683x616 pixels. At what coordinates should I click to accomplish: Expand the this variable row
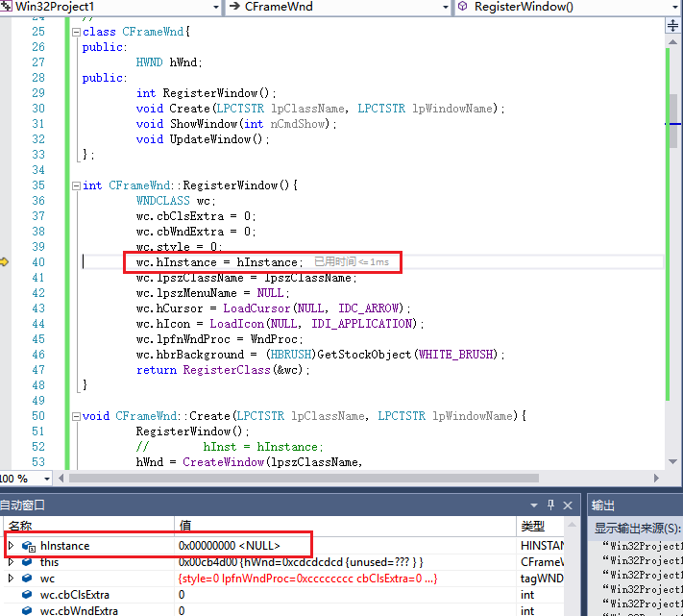pos(11,562)
